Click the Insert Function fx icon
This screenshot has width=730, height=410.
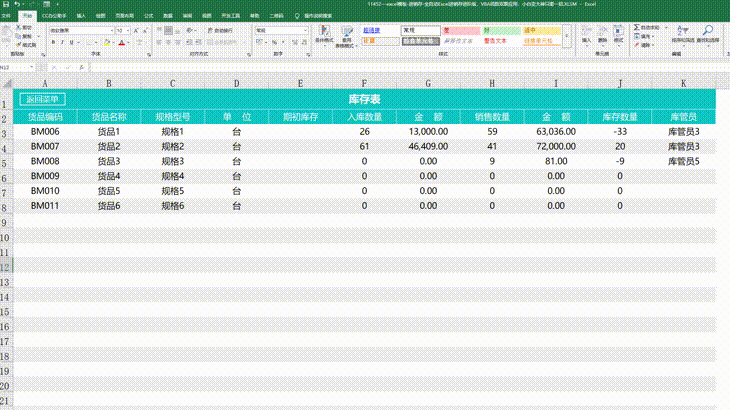tap(81, 68)
